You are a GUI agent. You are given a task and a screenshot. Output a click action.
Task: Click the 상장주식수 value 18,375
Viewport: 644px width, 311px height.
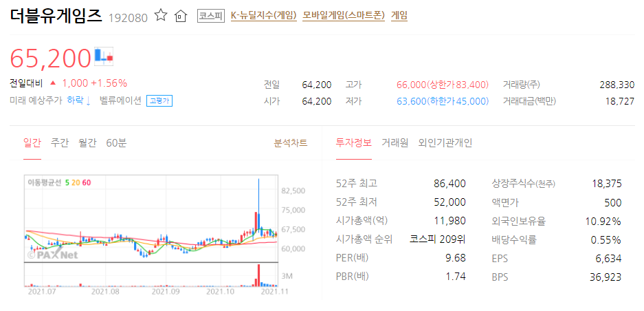pyautogui.click(x=606, y=184)
